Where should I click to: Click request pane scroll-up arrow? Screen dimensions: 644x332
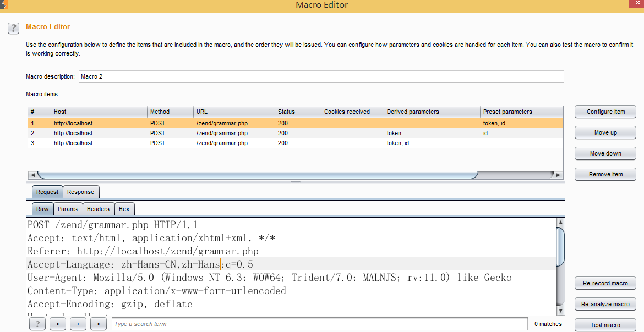click(561, 223)
